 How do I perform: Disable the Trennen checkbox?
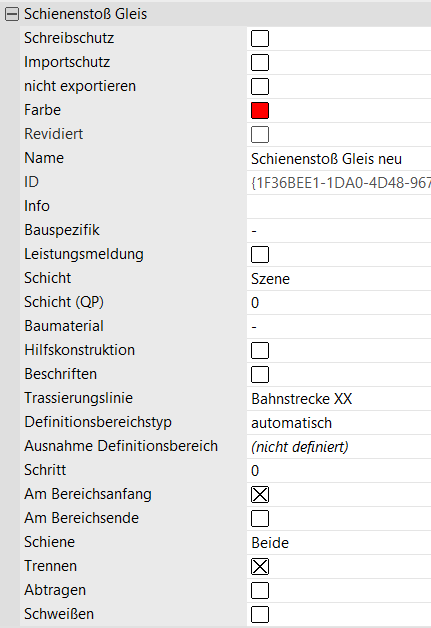[260, 567]
